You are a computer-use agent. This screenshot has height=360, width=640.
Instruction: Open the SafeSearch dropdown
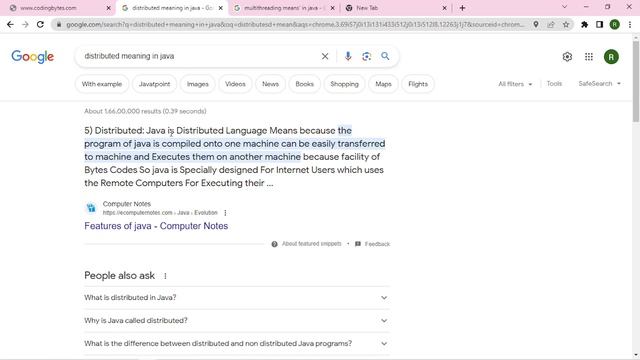point(599,84)
